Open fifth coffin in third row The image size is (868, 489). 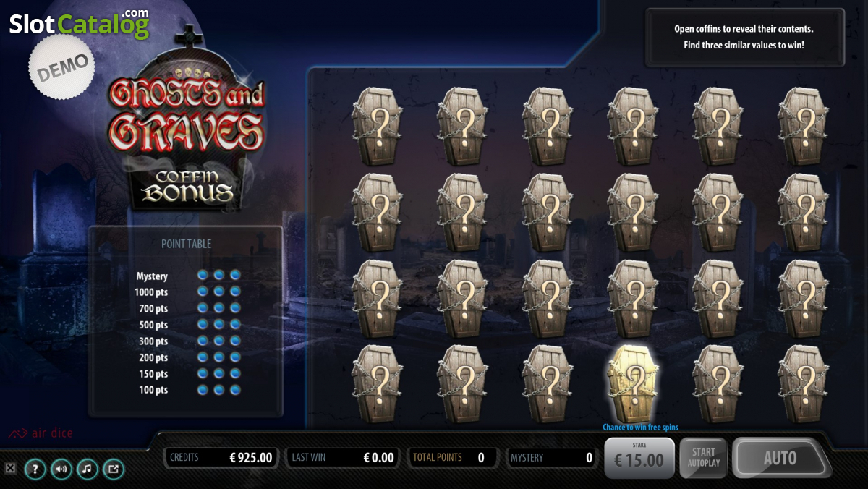(x=718, y=298)
